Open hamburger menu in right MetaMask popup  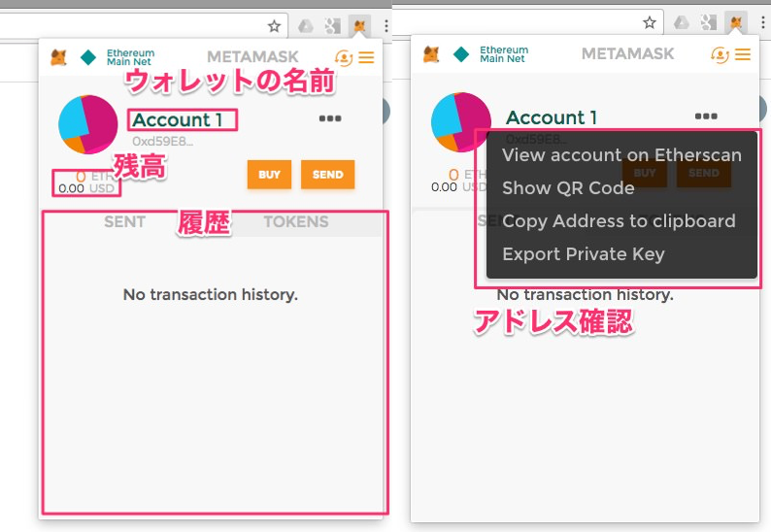tap(743, 54)
